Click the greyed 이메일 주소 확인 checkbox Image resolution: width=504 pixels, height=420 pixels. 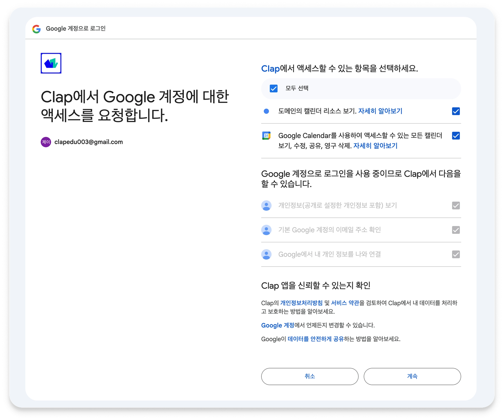point(456,230)
